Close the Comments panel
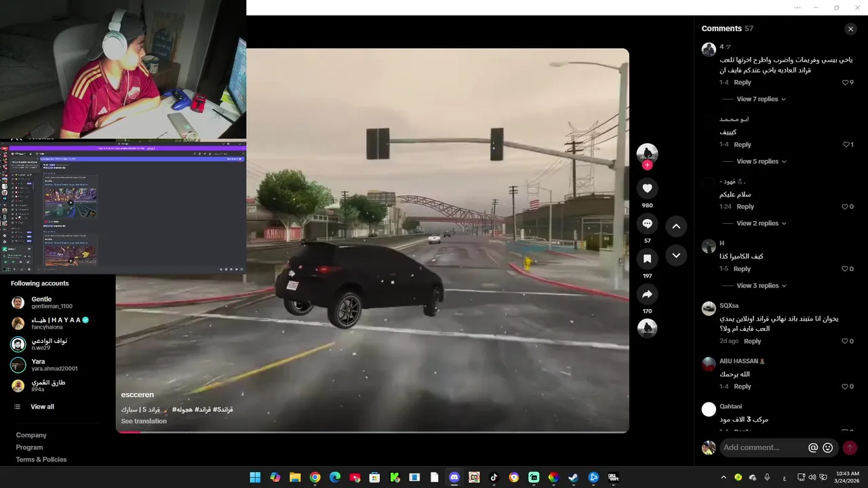The height and width of the screenshot is (488, 868). point(850,28)
